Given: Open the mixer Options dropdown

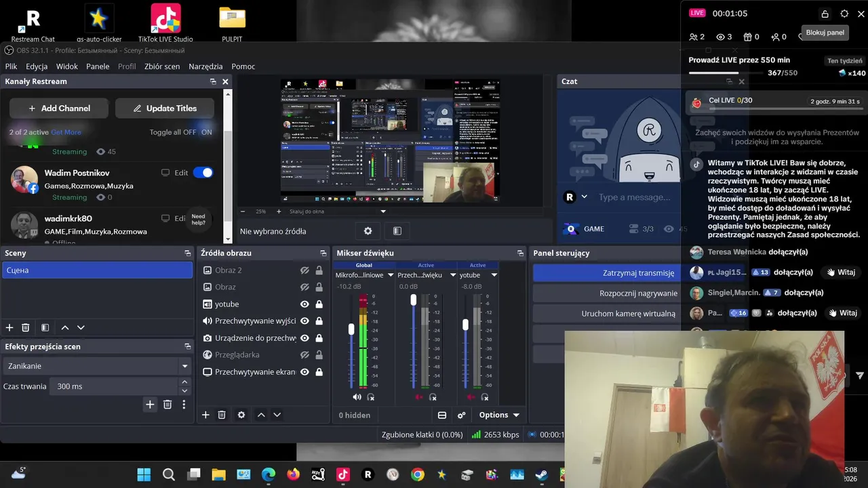Looking at the screenshot, I should point(500,415).
